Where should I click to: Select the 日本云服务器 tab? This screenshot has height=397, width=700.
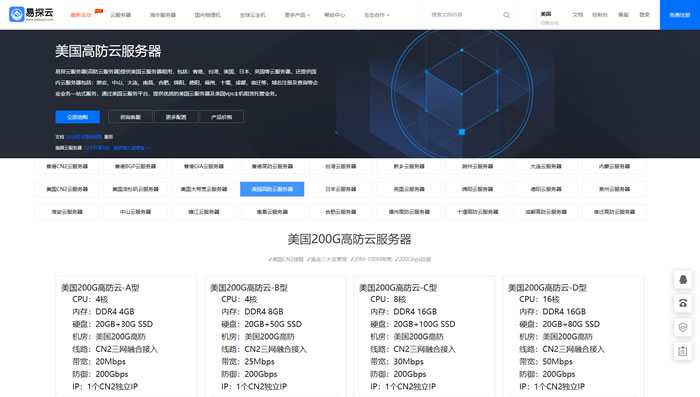click(341, 189)
